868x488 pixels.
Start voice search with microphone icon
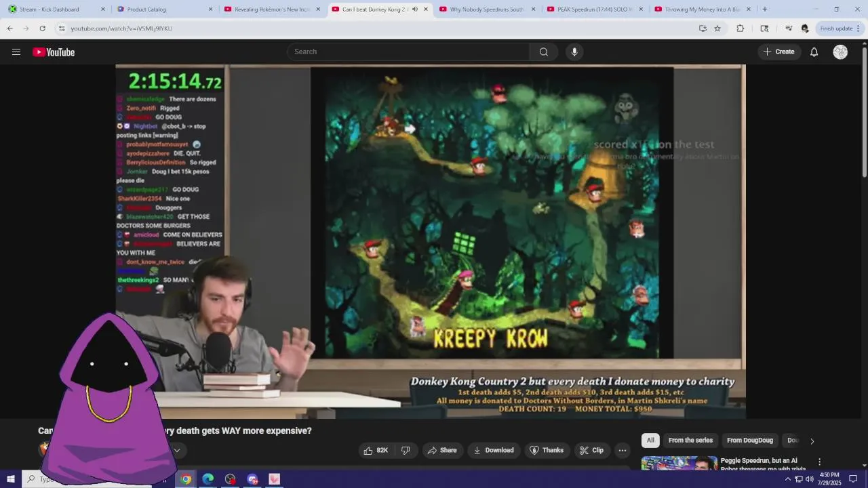point(574,52)
